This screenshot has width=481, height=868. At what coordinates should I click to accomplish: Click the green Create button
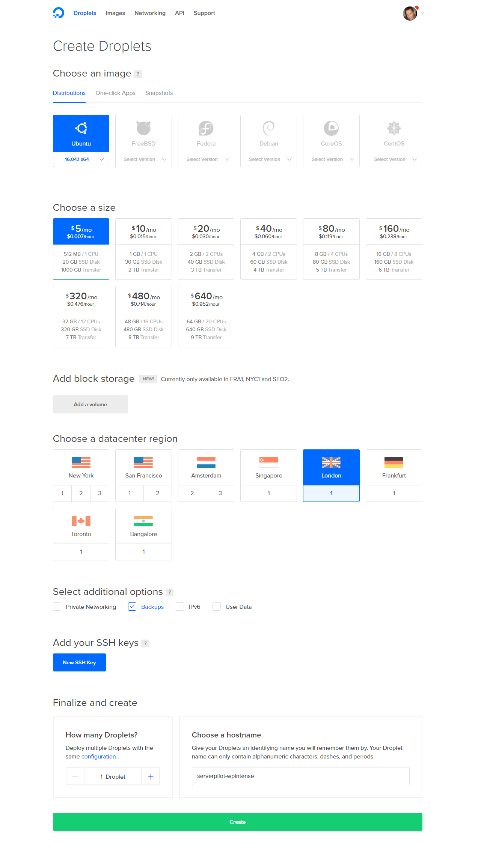pyautogui.click(x=238, y=822)
